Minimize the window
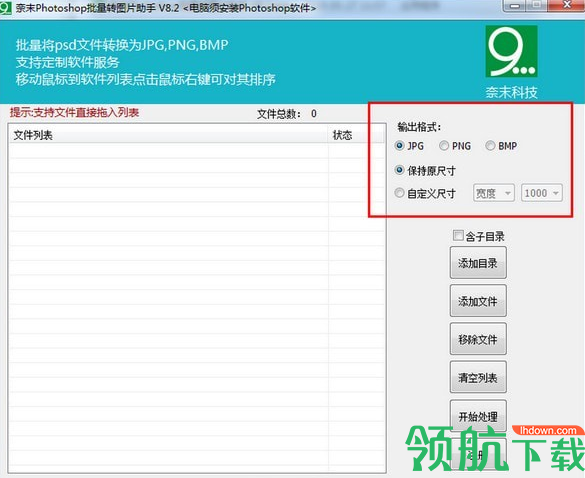585x478 pixels. coord(515,6)
